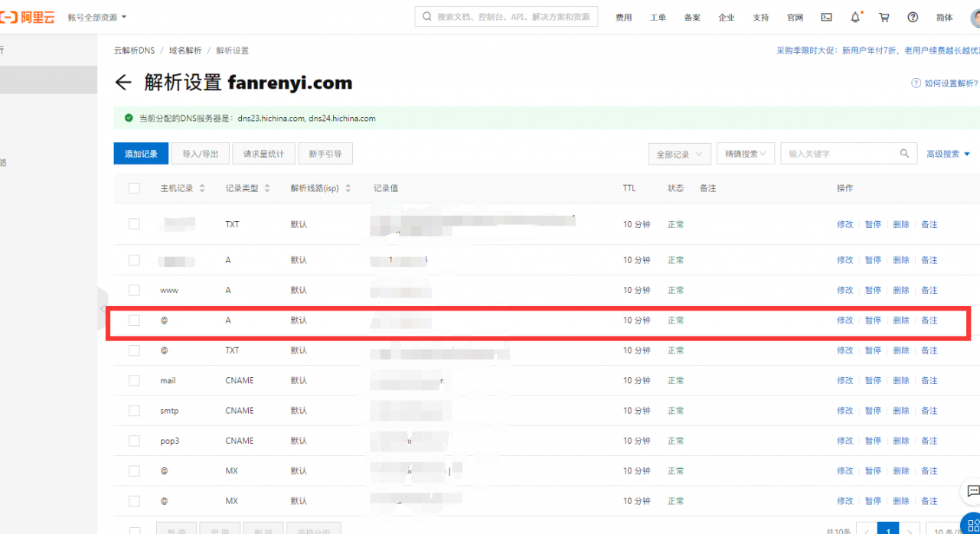The image size is (980, 534).
Task: Open the shopping cart icon
Action: tap(884, 17)
